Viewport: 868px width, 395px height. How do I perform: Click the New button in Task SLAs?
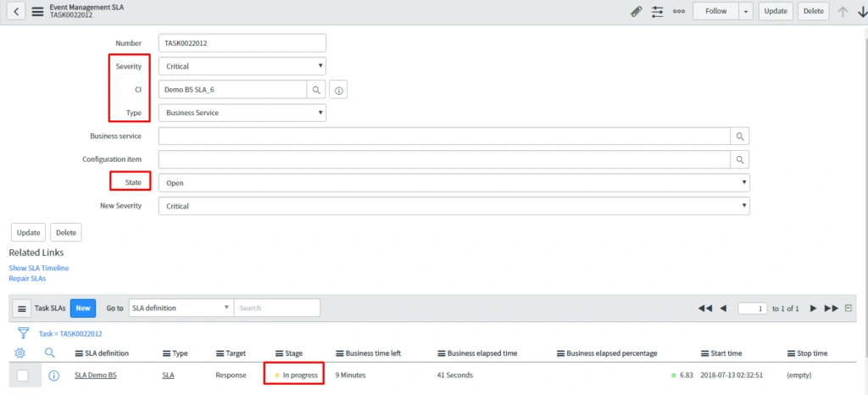[x=82, y=308]
